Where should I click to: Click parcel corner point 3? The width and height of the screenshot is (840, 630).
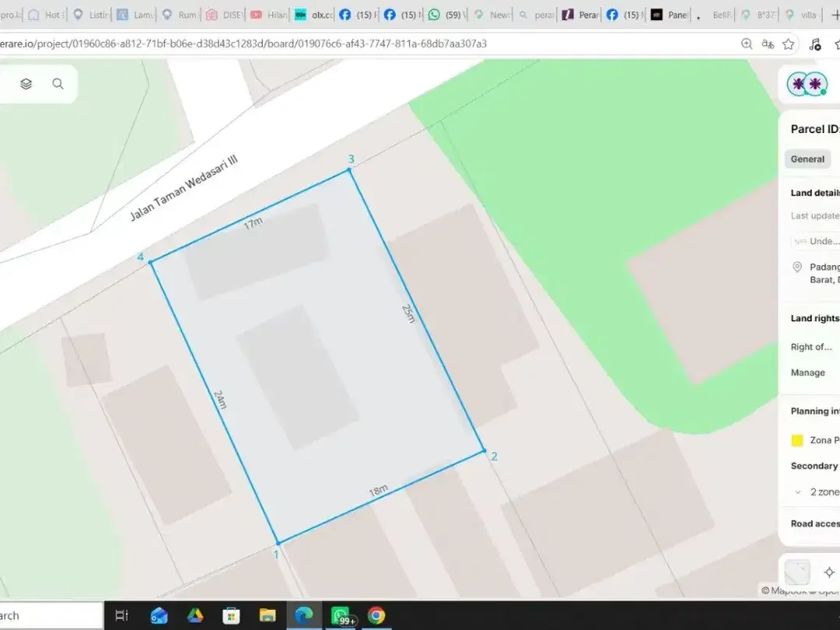(x=349, y=170)
